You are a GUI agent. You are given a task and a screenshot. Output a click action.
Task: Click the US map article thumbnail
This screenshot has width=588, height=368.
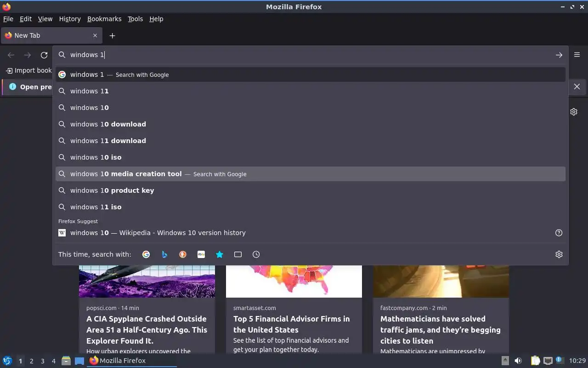click(294, 282)
